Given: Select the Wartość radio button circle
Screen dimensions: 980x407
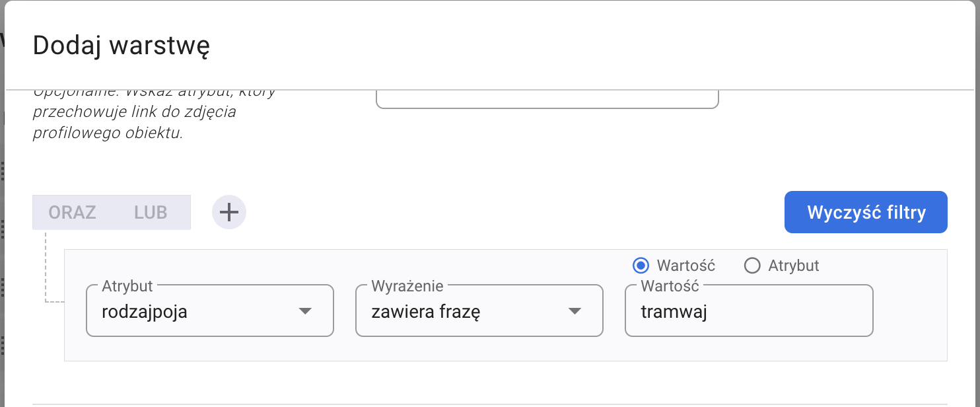Looking at the screenshot, I should tap(640, 266).
